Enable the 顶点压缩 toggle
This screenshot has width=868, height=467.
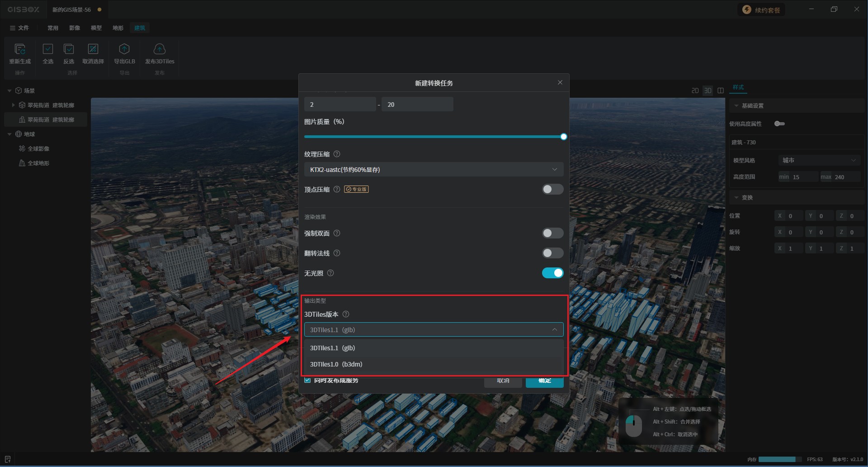pyautogui.click(x=552, y=189)
